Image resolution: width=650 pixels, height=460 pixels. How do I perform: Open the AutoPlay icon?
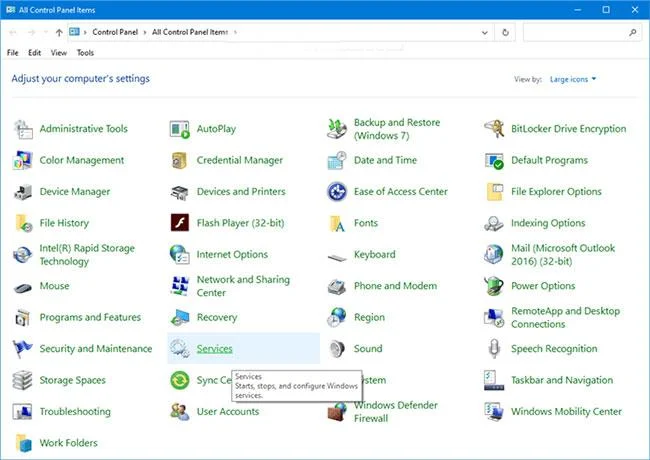[x=180, y=129]
